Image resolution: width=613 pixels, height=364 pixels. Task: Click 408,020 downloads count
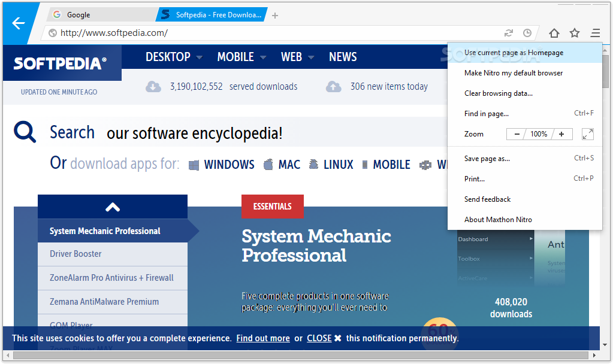pos(511,308)
